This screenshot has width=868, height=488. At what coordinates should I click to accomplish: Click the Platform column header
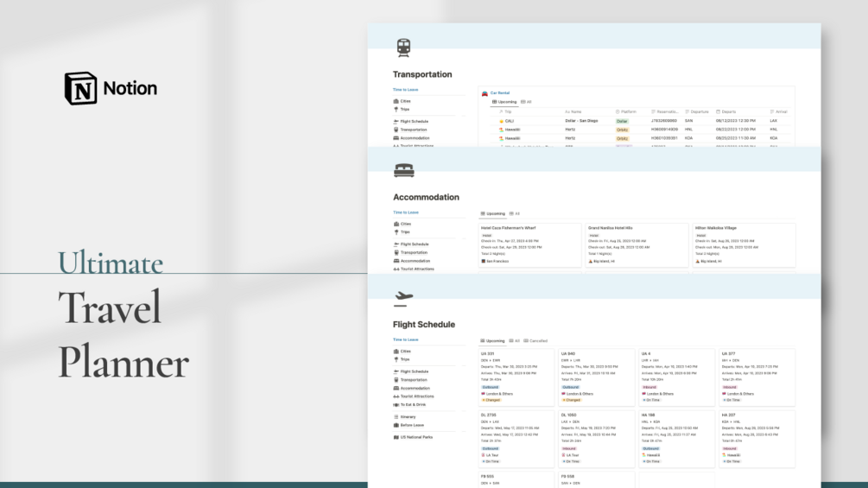[626, 111]
